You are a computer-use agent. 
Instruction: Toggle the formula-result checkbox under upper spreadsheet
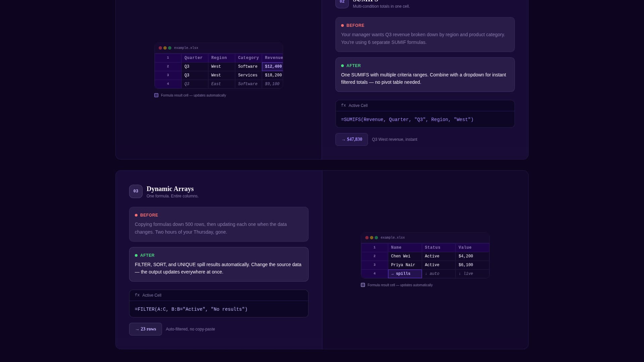(x=156, y=96)
